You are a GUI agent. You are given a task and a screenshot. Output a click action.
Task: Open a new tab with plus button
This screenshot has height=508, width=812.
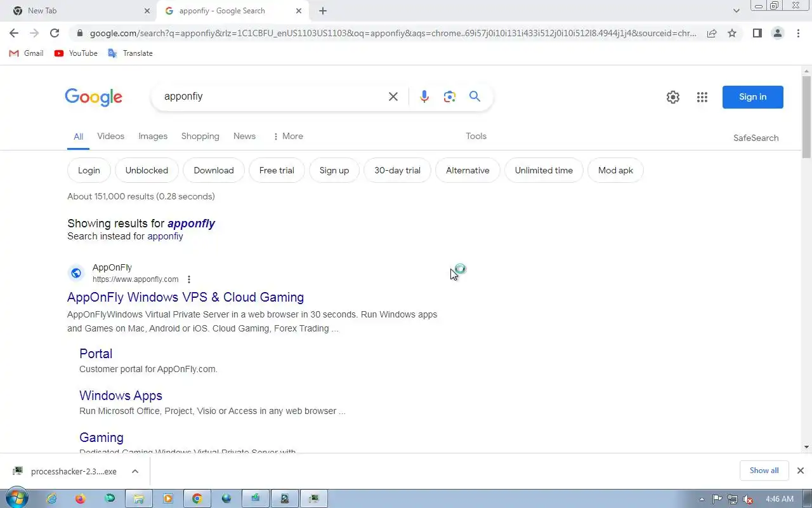coord(323,11)
